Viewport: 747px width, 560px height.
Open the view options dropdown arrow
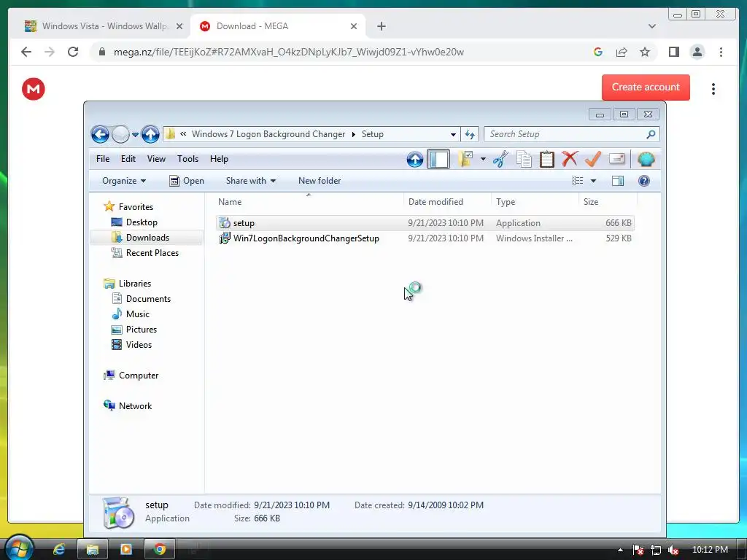pyautogui.click(x=593, y=181)
